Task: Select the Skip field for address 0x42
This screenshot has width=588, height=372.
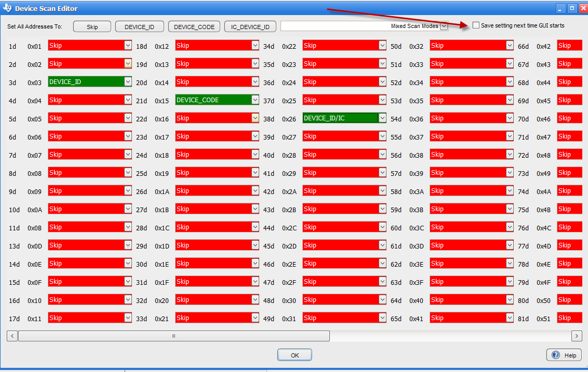Action: [569, 45]
